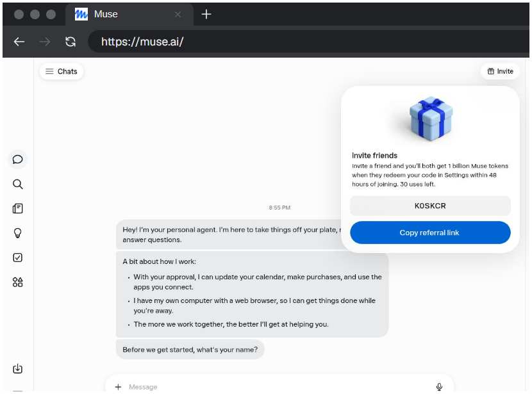This screenshot has height=394, width=532.
Task: Click the Invite button
Action: click(x=500, y=72)
